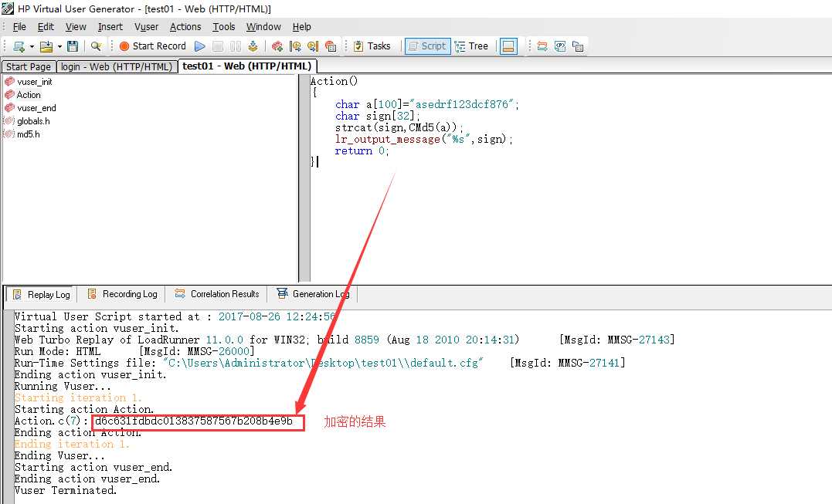Click the vuser_init red action icon
832x504 pixels.
tap(9, 81)
